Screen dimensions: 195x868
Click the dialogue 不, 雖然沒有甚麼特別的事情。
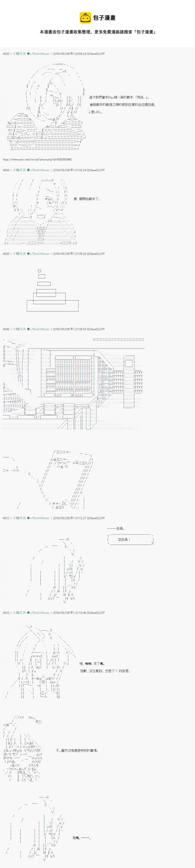(x=77, y=750)
